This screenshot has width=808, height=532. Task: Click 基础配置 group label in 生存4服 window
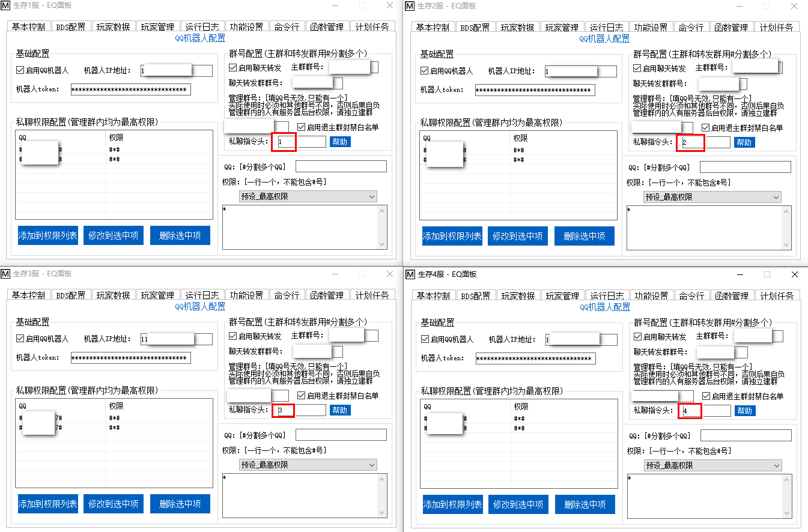click(437, 322)
